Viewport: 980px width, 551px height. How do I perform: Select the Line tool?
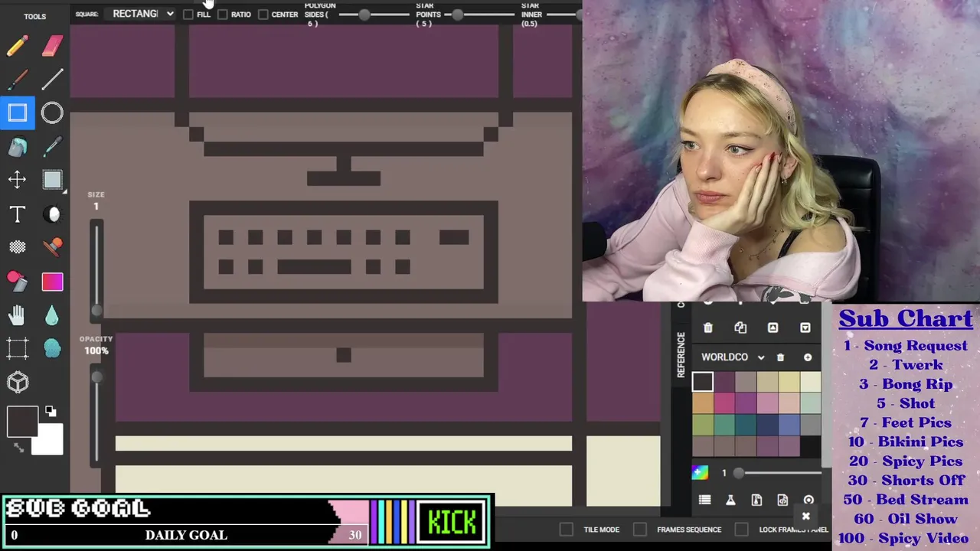(52, 80)
